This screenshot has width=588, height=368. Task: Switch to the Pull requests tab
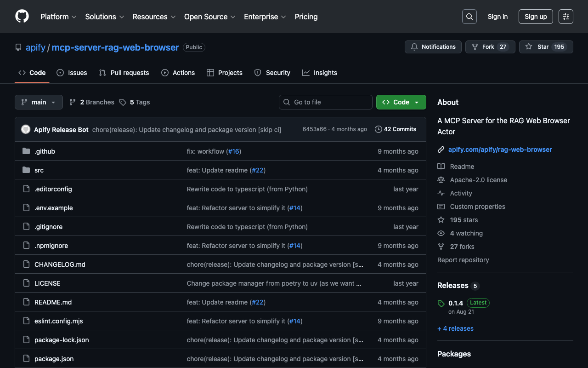[x=124, y=73]
